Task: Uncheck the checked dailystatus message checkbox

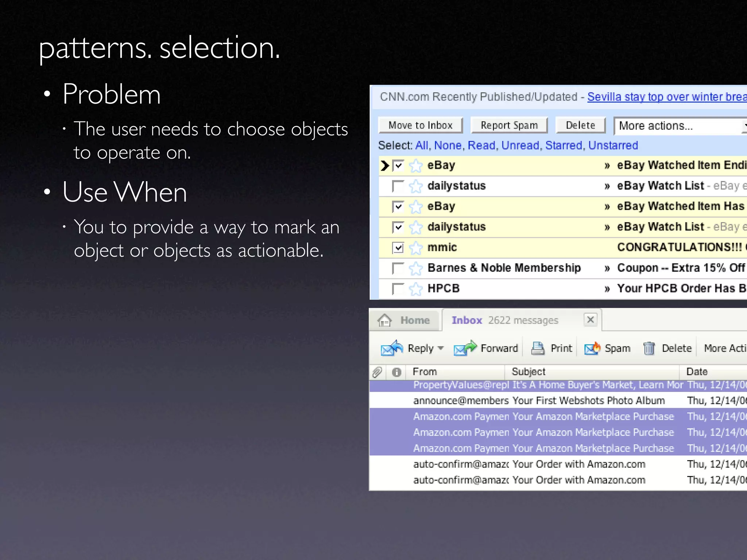Action: point(398,227)
